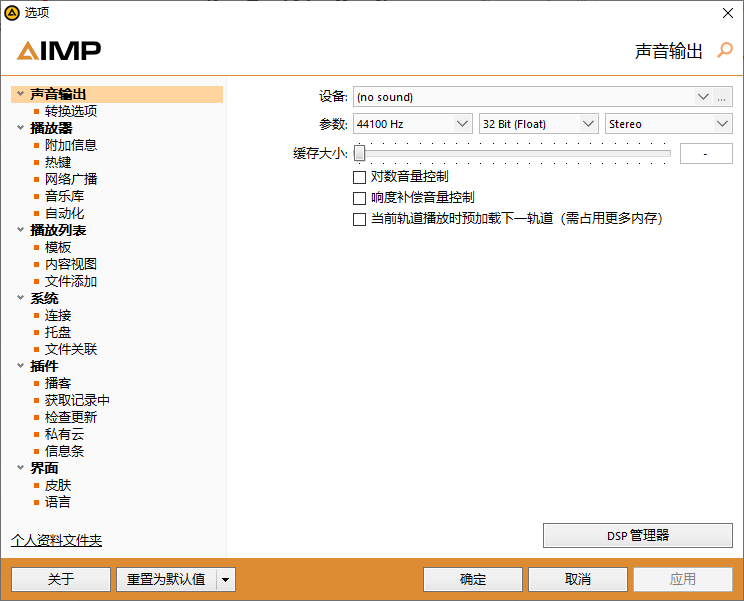744x601 pixels.
Task: Click the 缓存大小 slider track
Action: pyautogui.click(x=512, y=153)
